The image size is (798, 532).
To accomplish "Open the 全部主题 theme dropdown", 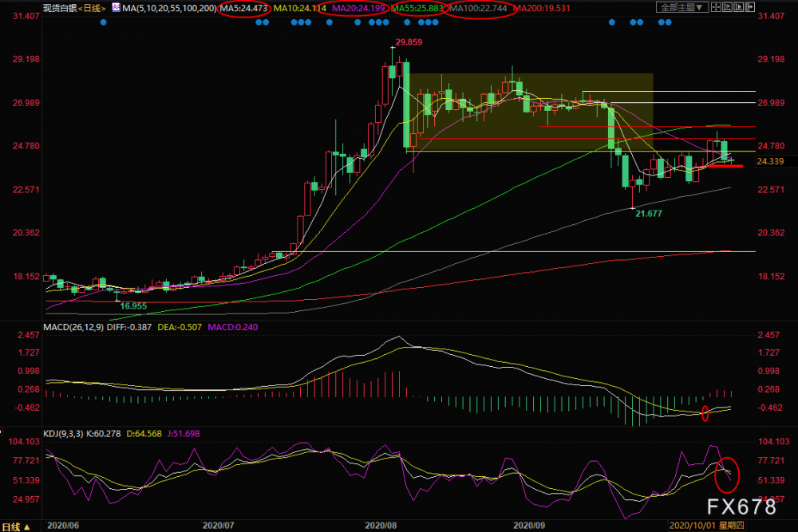I will pyautogui.click(x=682, y=7).
